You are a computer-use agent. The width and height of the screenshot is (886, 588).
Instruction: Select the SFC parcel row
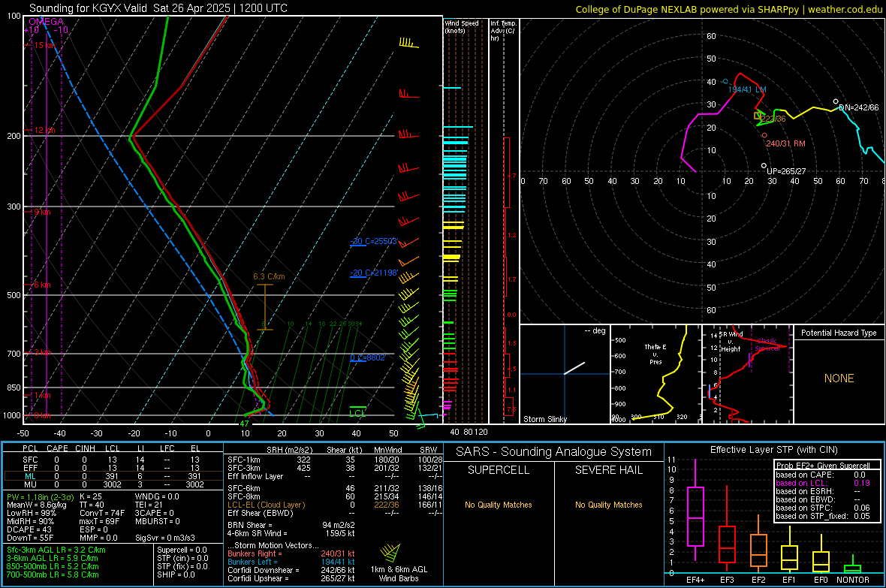pyautogui.click(x=113, y=460)
